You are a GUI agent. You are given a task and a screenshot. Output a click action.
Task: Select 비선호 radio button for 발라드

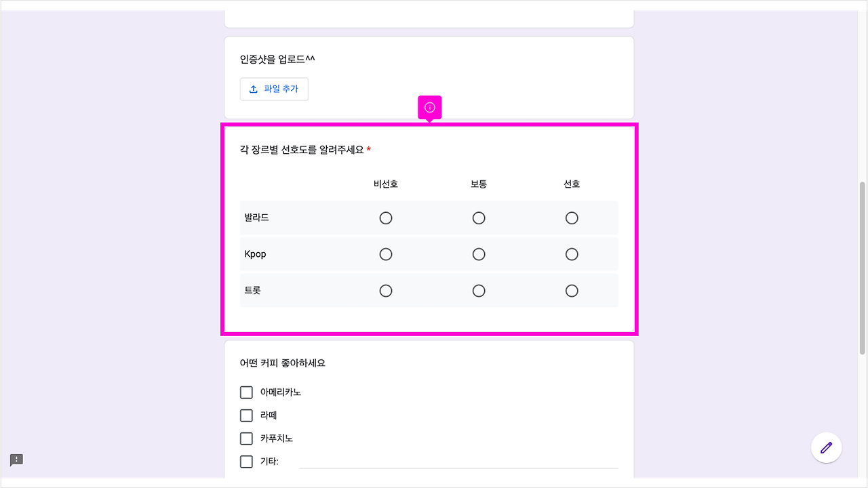click(x=386, y=218)
